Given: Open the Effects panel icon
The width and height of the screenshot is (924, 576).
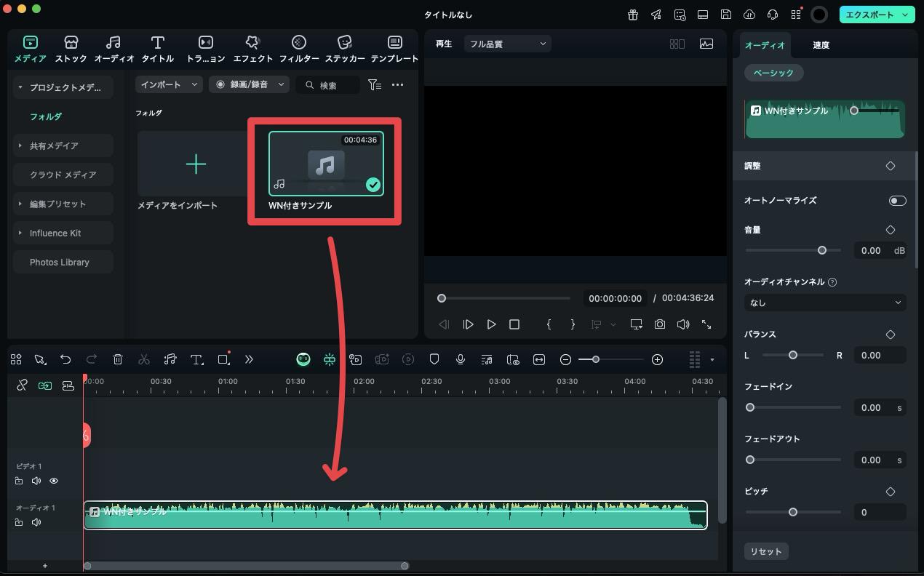Looking at the screenshot, I should tap(252, 48).
